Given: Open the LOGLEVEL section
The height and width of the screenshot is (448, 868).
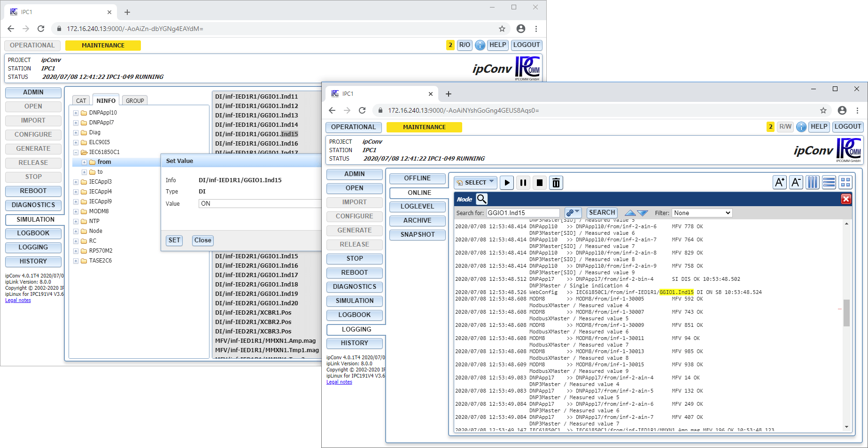Looking at the screenshot, I should click(417, 207).
